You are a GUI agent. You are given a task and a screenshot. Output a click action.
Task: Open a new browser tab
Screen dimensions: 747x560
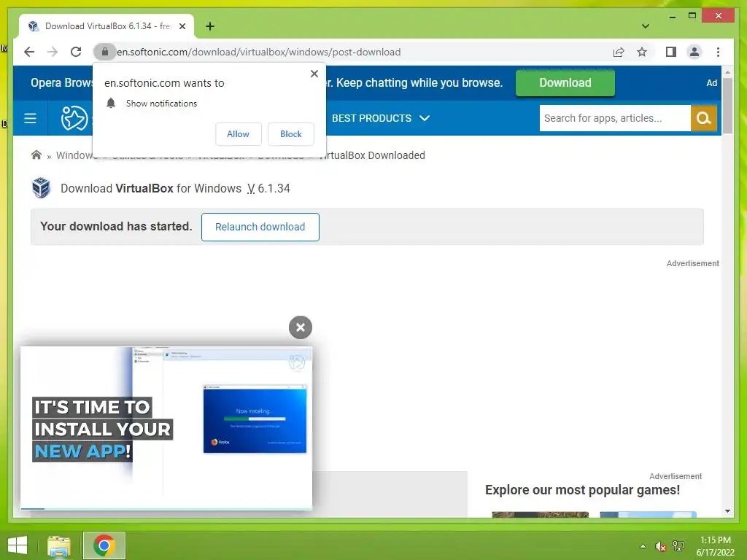[x=210, y=26]
